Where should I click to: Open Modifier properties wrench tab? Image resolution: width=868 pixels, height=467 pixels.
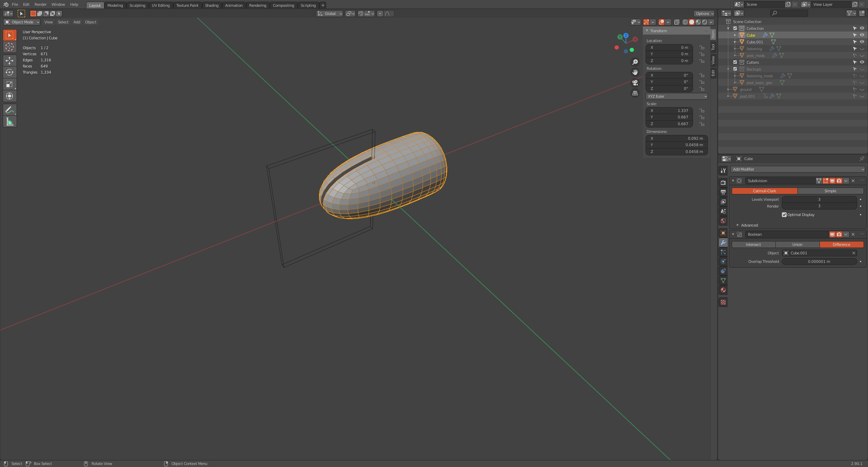click(x=723, y=242)
